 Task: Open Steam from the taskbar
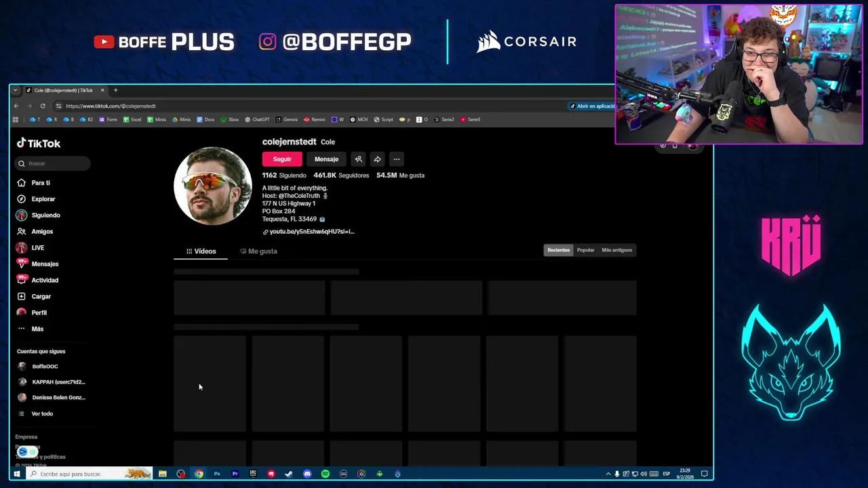289,474
